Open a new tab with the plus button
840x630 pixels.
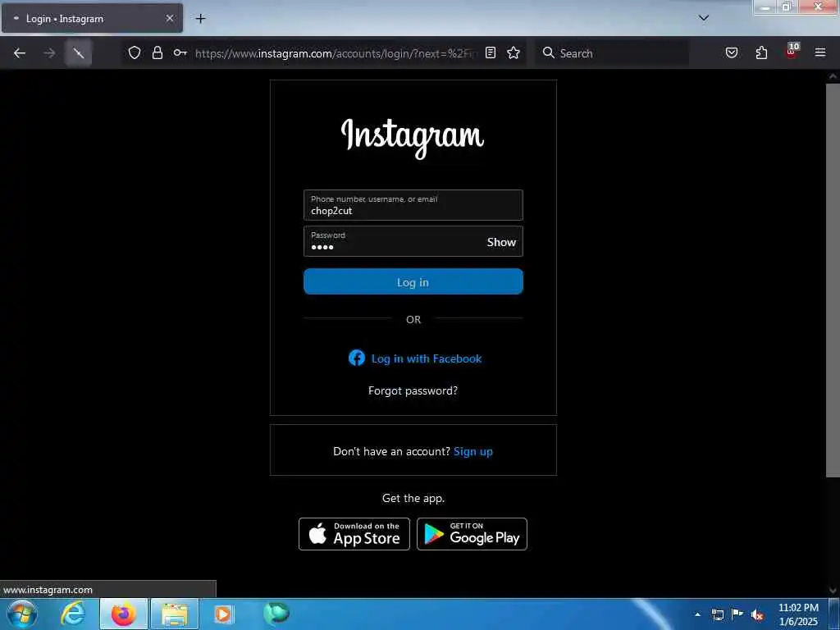[x=200, y=19]
